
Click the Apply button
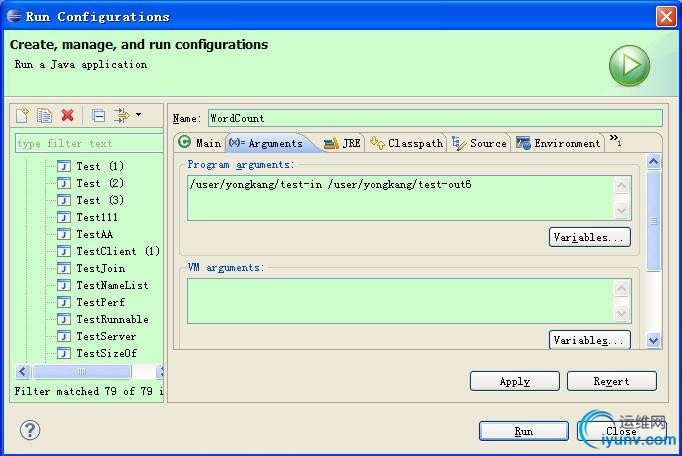coord(515,381)
